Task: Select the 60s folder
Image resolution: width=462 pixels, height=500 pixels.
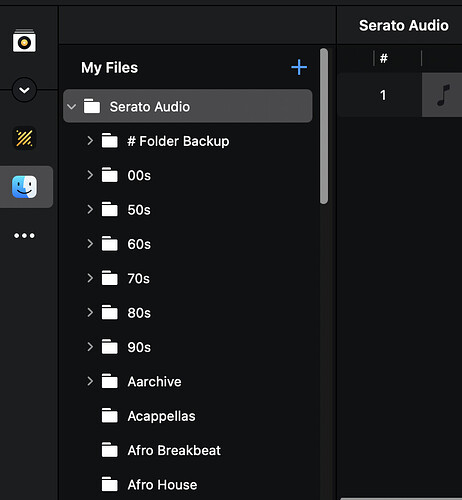Action: click(x=188, y=244)
